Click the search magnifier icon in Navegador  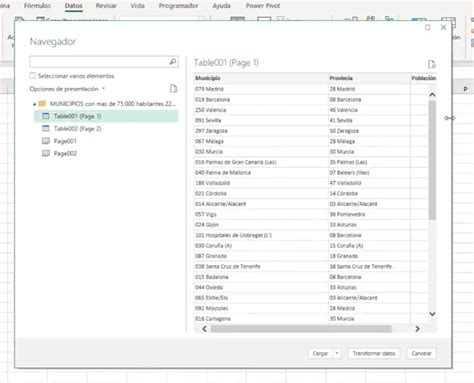coord(173,62)
